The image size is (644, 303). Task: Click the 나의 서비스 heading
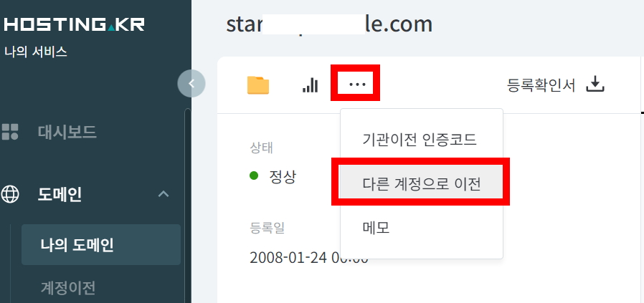click(36, 52)
